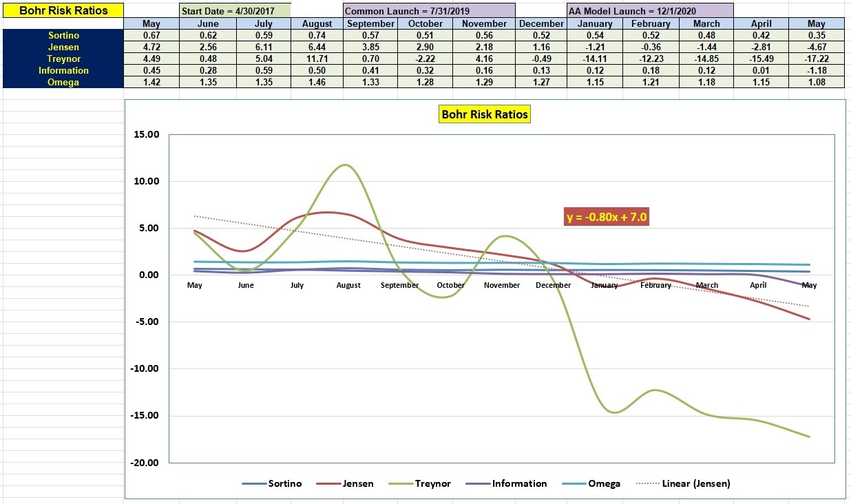
Task: Click the Treynor legend entry
Action: tap(419, 483)
